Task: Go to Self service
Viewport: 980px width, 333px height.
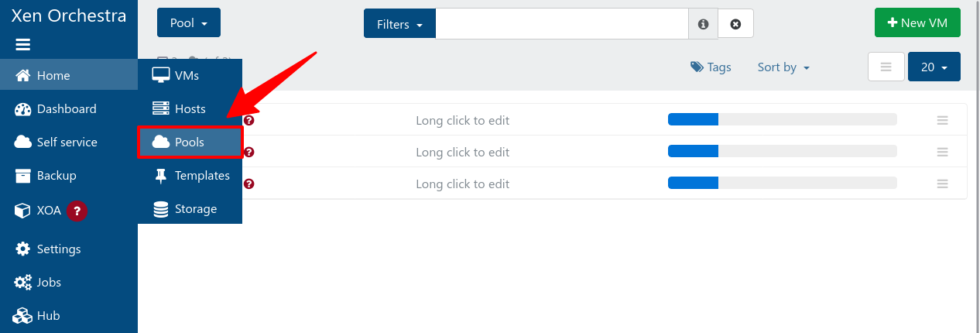Action: click(x=67, y=142)
